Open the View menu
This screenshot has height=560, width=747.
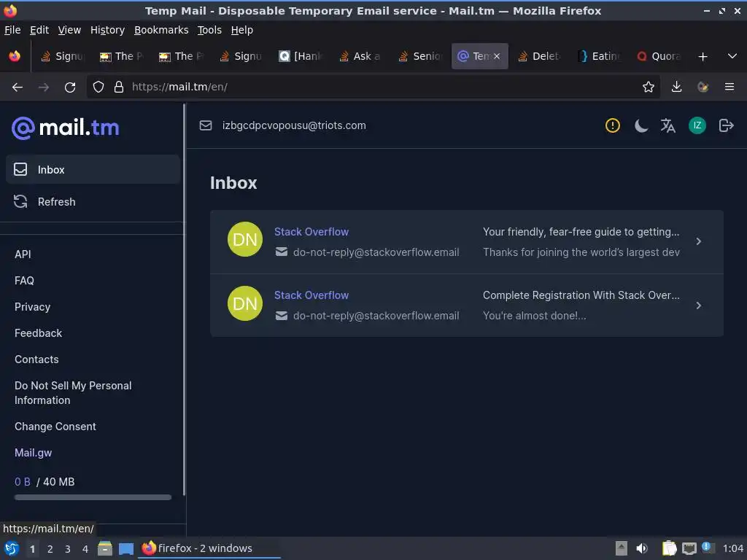pyautogui.click(x=69, y=30)
